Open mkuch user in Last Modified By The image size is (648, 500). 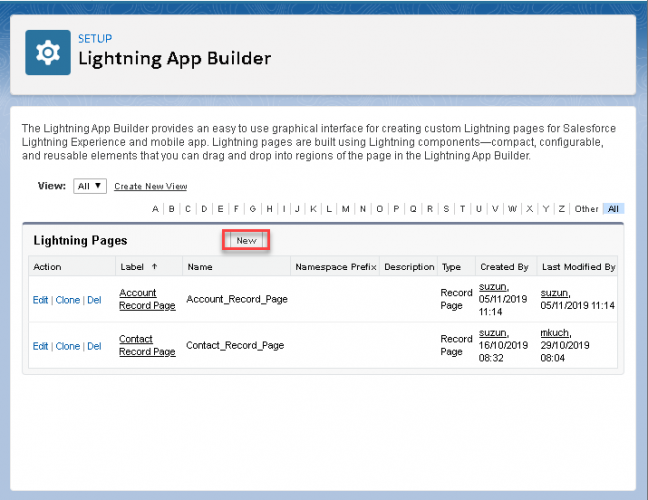click(554, 333)
